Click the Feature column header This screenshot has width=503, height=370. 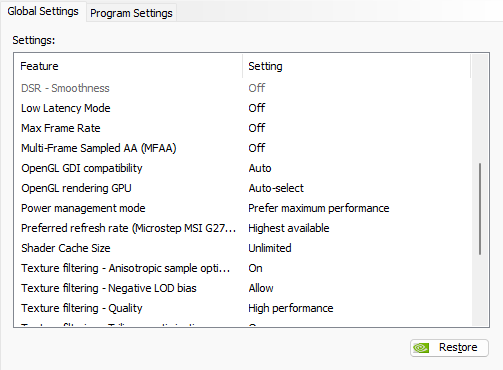(128, 66)
